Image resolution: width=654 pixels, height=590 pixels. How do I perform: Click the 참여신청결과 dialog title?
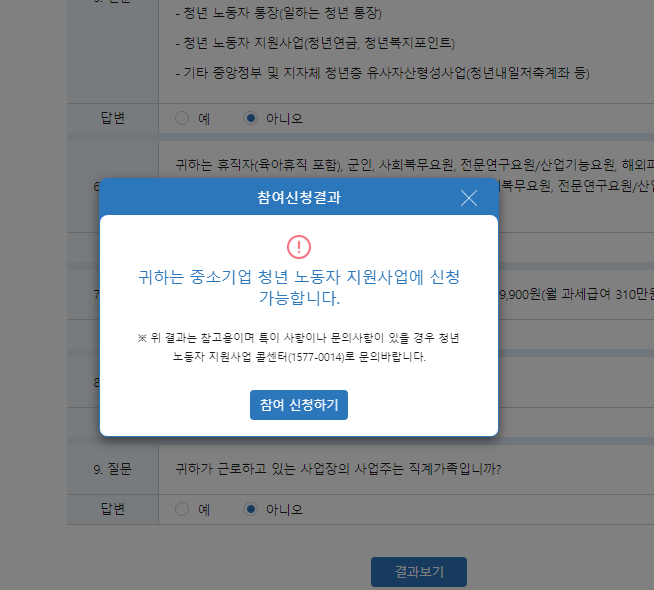pos(299,198)
